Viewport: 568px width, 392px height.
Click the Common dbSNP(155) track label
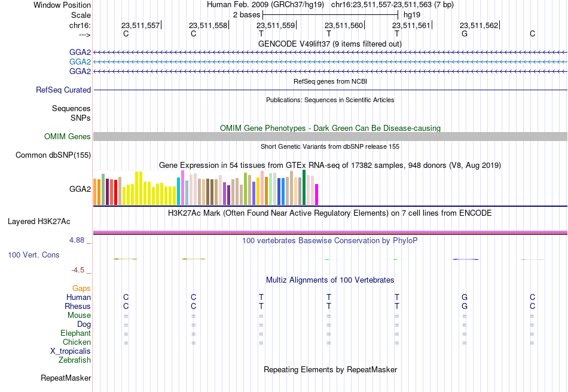tap(53, 155)
